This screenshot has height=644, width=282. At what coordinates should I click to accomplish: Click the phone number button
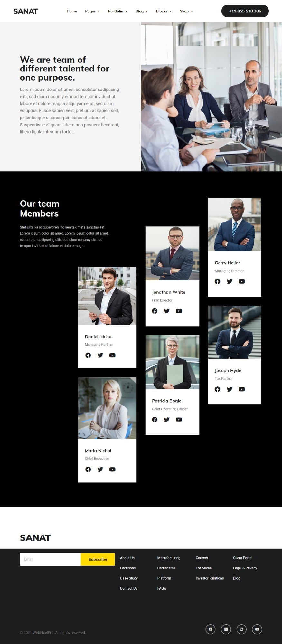245,11
